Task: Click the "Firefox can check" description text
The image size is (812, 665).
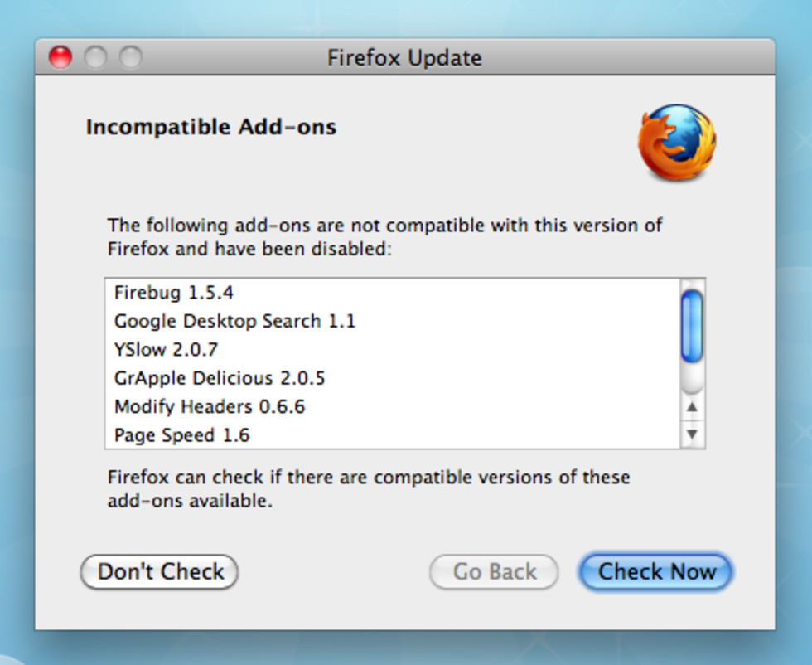Action: [368, 489]
